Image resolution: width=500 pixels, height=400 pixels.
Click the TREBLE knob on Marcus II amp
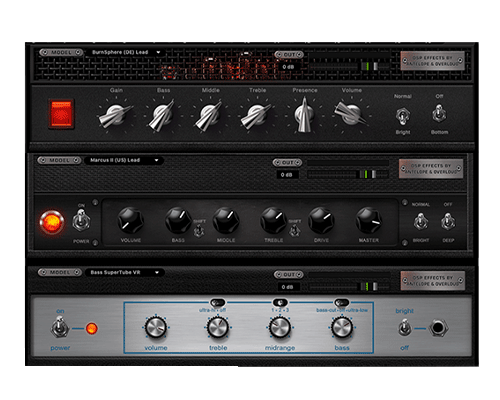(273, 220)
